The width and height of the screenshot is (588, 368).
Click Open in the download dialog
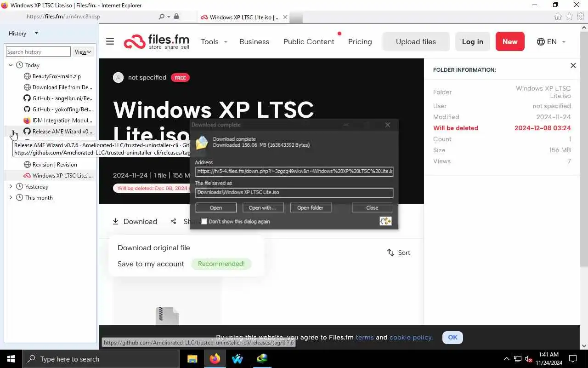click(x=216, y=207)
